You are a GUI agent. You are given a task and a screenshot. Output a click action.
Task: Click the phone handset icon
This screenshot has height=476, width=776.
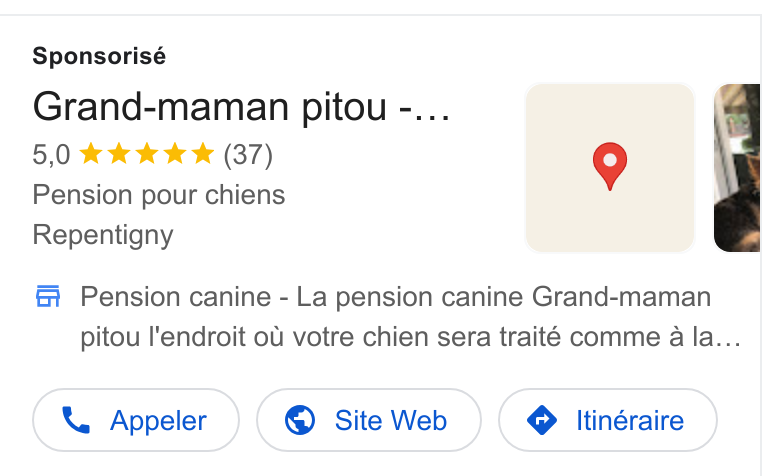pos(76,420)
